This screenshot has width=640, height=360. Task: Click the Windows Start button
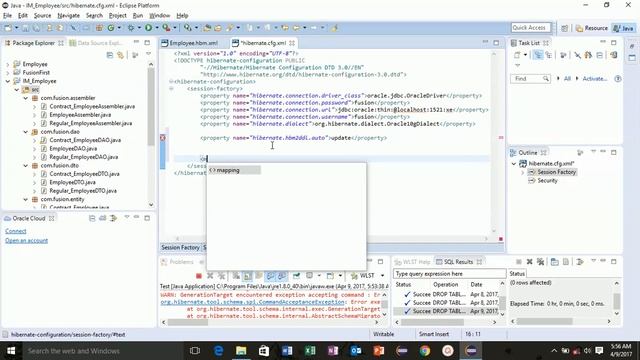point(11,351)
